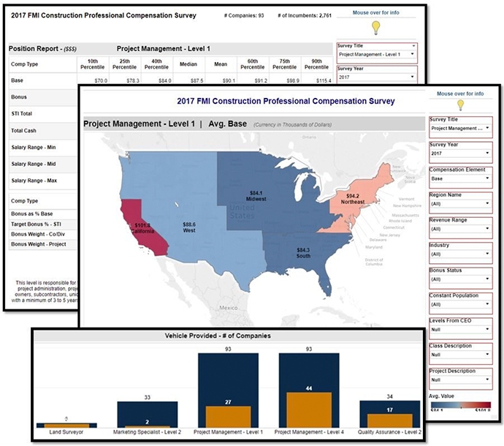The image size is (504, 446).
Task: Expand the Bonus Status dropdown
Action: (460, 279)
